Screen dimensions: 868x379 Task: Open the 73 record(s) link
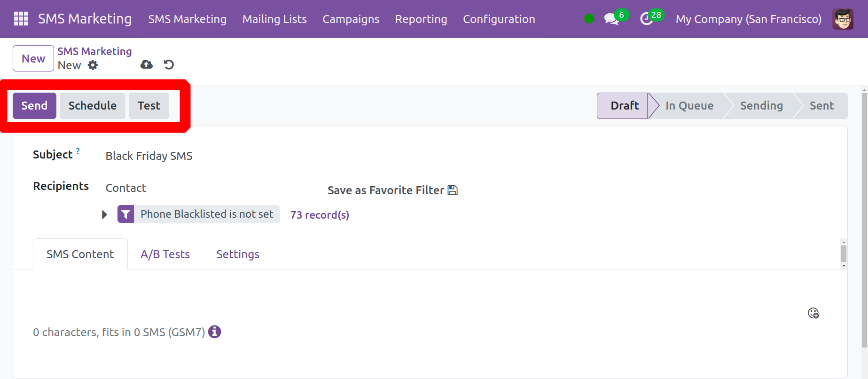[x=320, y=215]
